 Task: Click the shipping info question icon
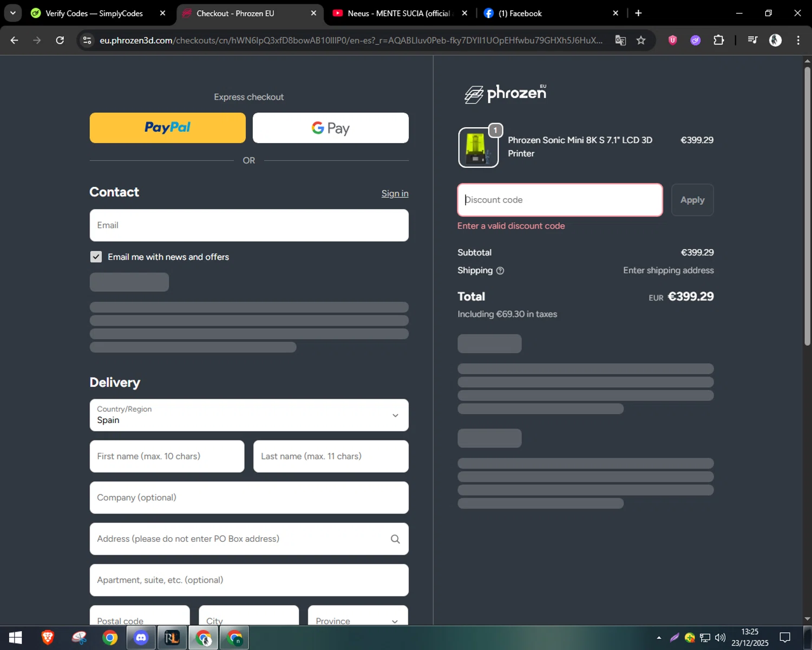(x=500, y=271)
